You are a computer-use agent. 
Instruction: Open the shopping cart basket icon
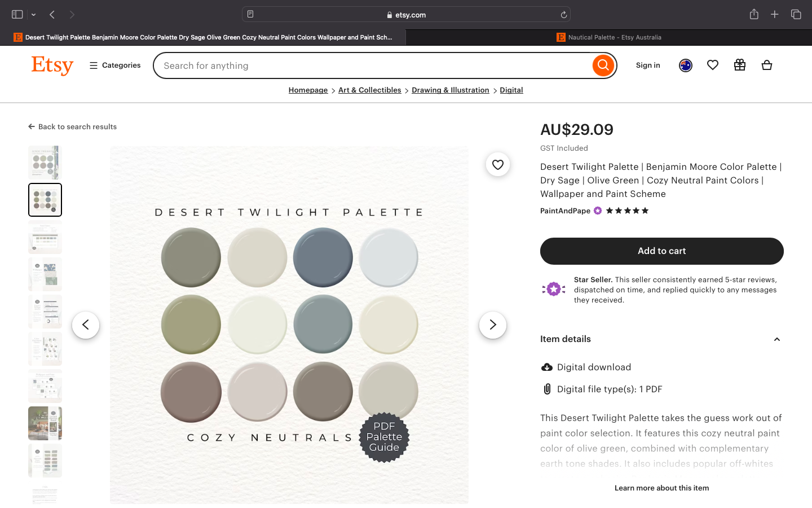767,65
